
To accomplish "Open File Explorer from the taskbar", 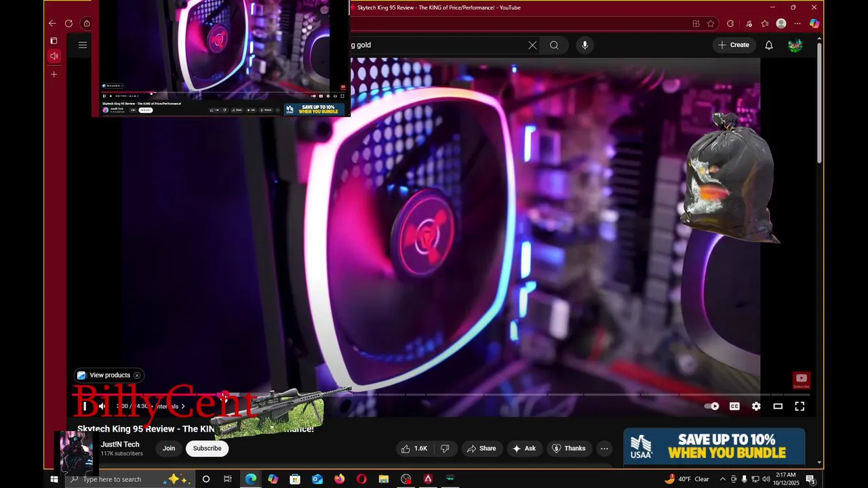I will coord(384,479).
